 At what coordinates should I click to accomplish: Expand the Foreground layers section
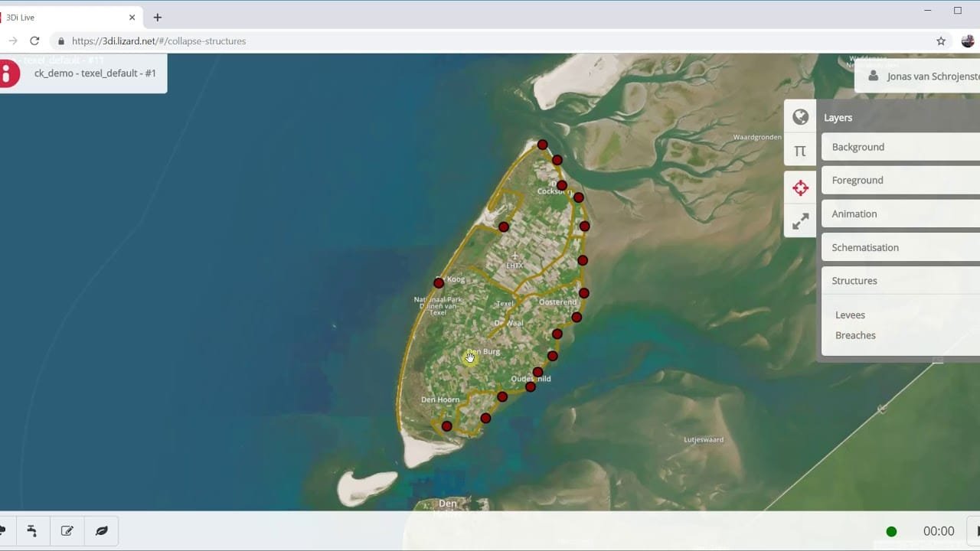pyautogui.click(x=900, y=181)
